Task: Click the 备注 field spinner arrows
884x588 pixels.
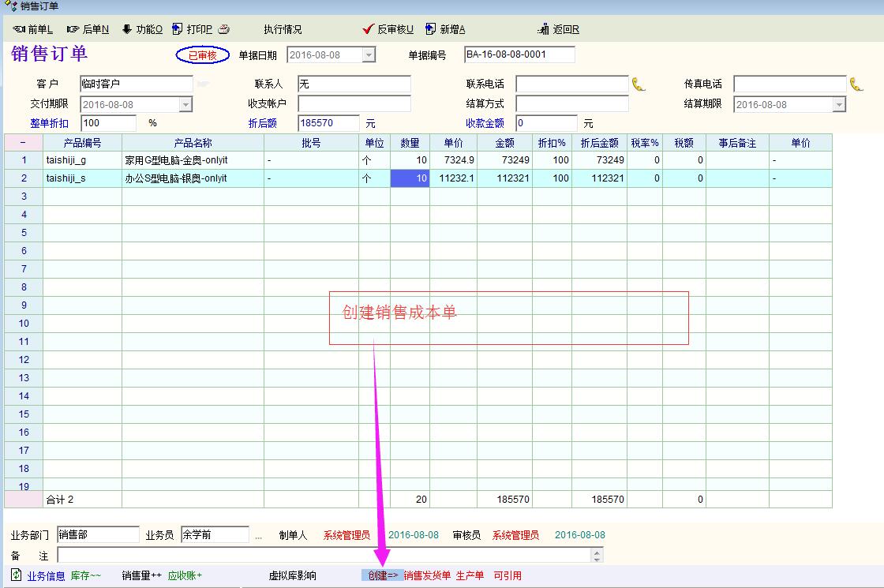Action: [x=597, y=555]
